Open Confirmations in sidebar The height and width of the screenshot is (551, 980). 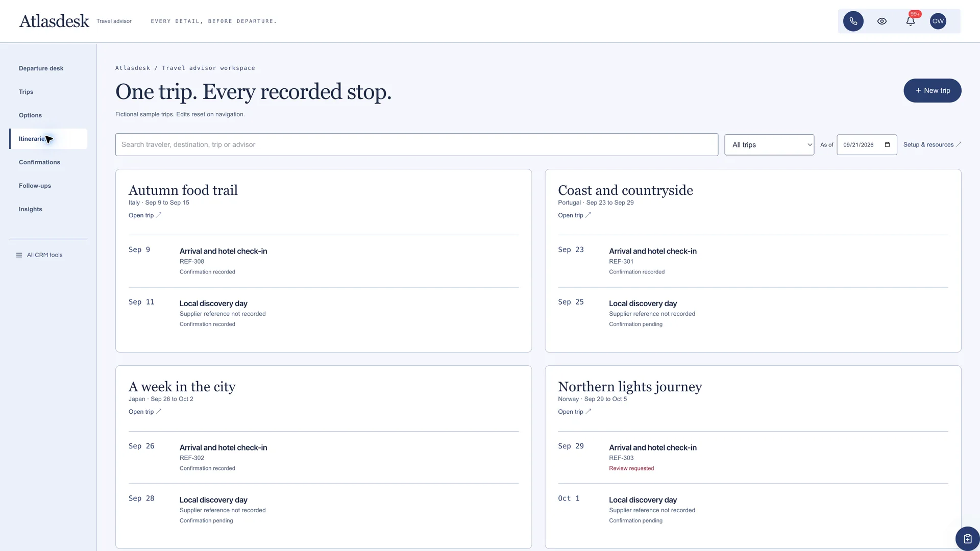point(48,162)
